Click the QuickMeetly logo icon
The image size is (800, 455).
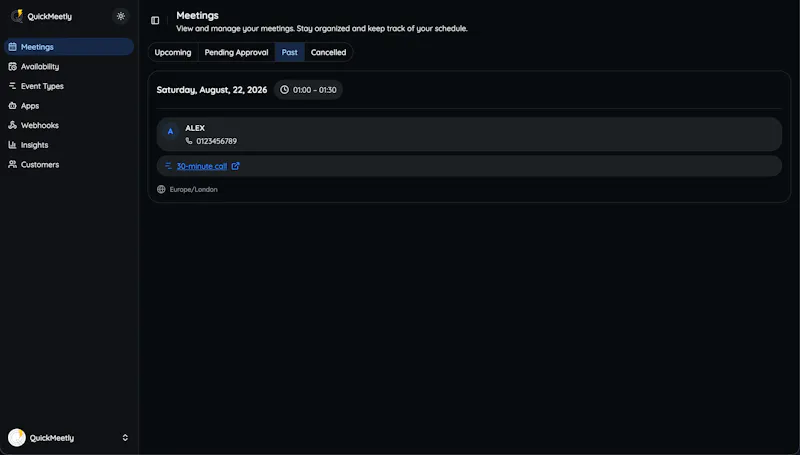click(17, 16)
